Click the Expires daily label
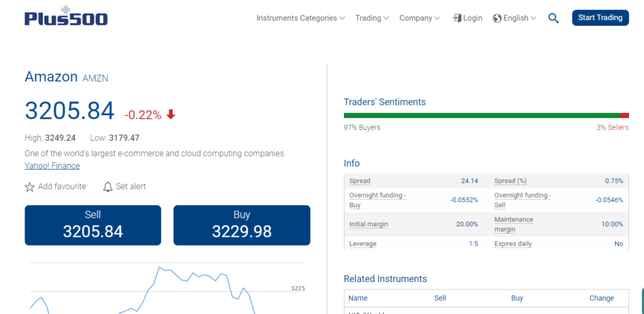The height and width of the screenshot is (314, 644). coord(513,244)
